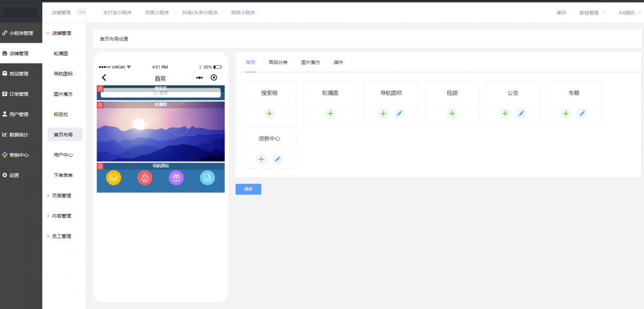Add the 导航图标 component with its plus icon
Screen dimensions: 644x309
click(383, 114)
